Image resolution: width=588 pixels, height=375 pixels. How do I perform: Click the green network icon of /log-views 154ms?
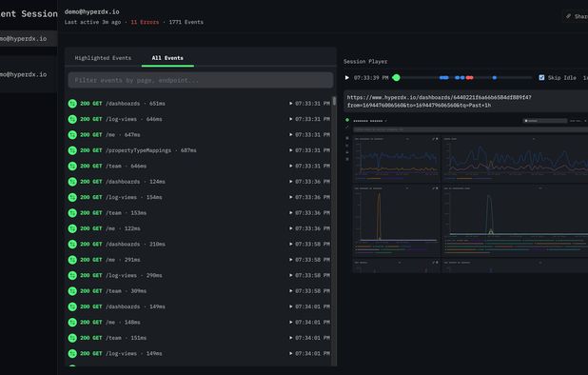point(72,197)
